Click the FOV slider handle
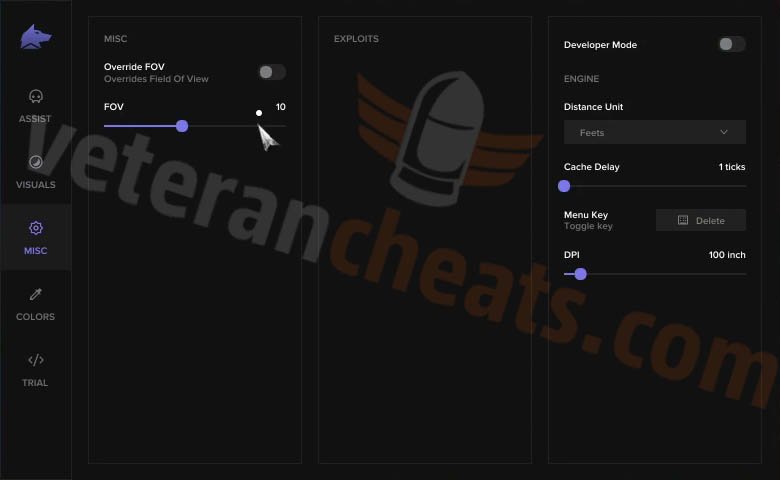 [x=182, y=126]
